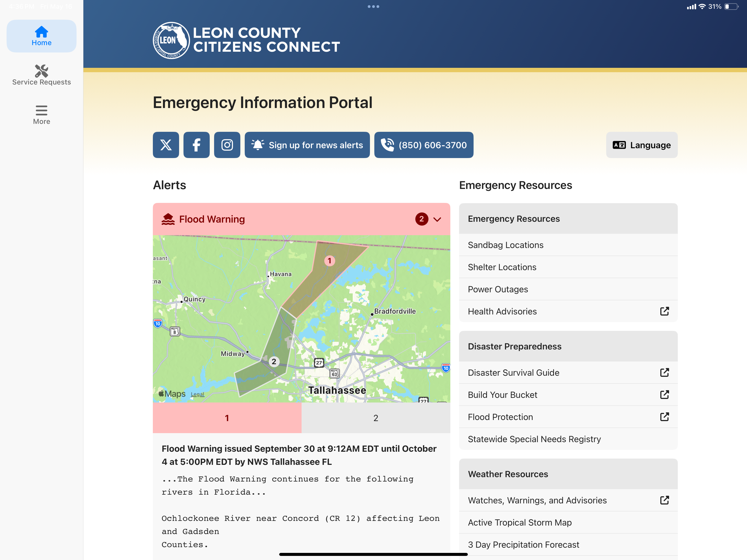Image resolution: width=747 pixels, height=560 pixels.
Task: Click Tallahassee label on map
Action: (337, 390)
